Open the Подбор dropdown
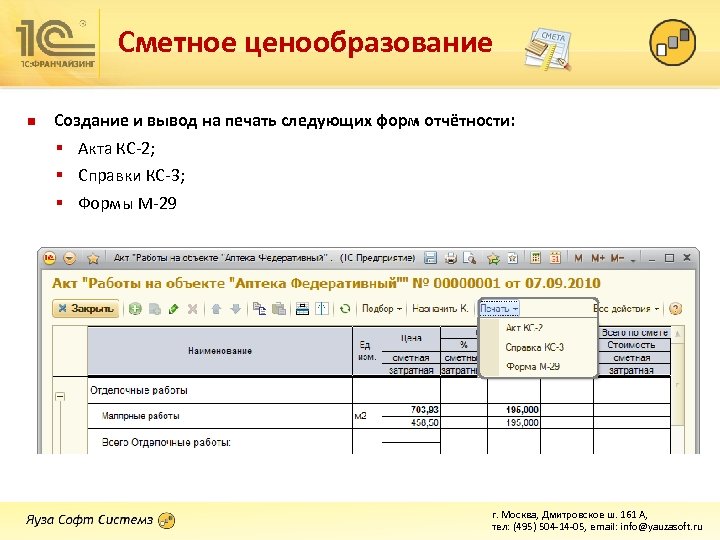This screenshot has height=540, width=720. [x=382, y=309]
